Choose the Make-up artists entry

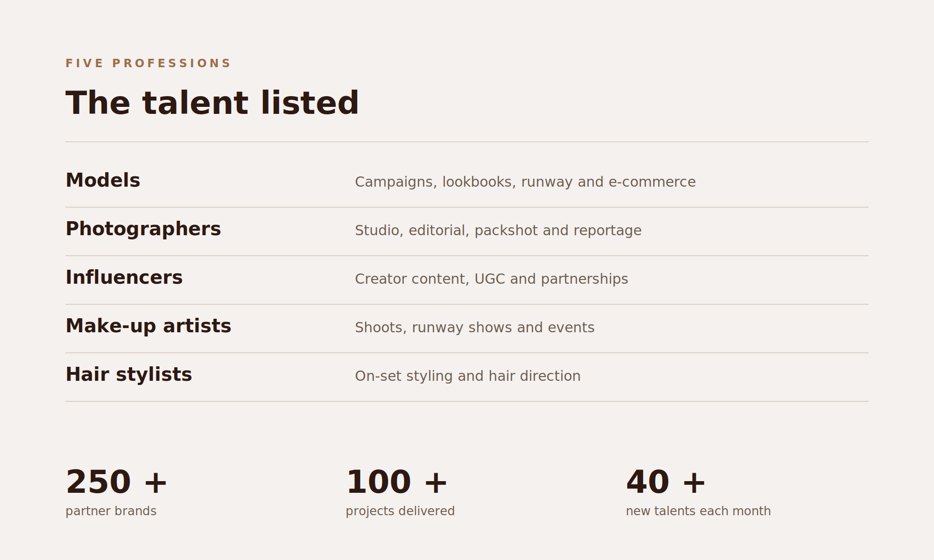click(148, 326)
